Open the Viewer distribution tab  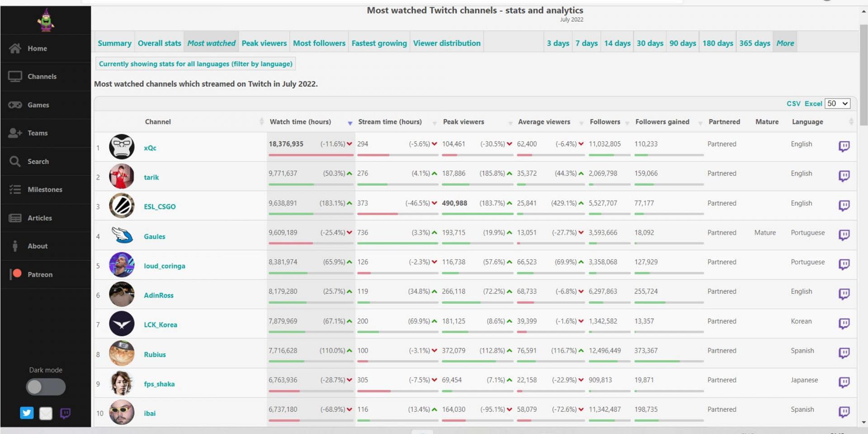[x=447, y=43]
